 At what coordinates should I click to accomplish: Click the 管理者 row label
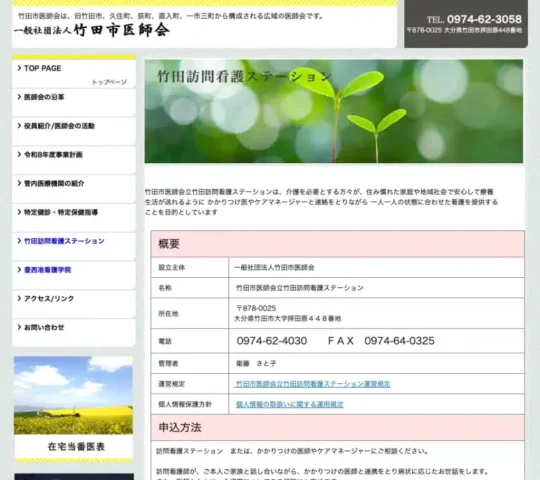tap(168, 364)
